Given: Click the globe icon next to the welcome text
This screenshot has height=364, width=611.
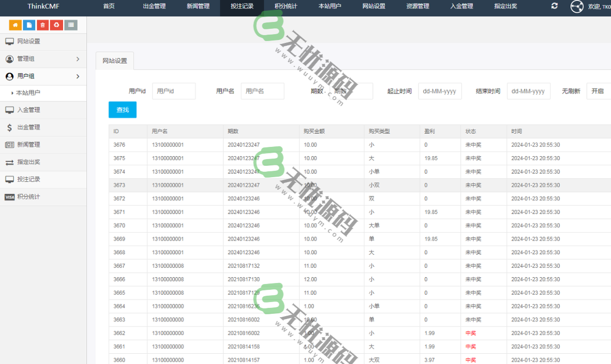Looking at the screenshot, I should click(x=576, y=7).
